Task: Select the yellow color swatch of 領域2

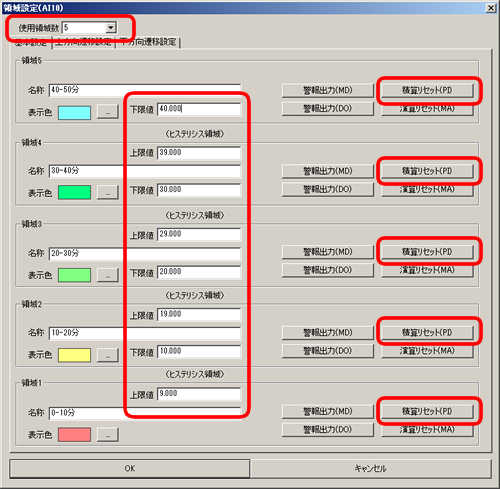Action: (x=74, y=355)
